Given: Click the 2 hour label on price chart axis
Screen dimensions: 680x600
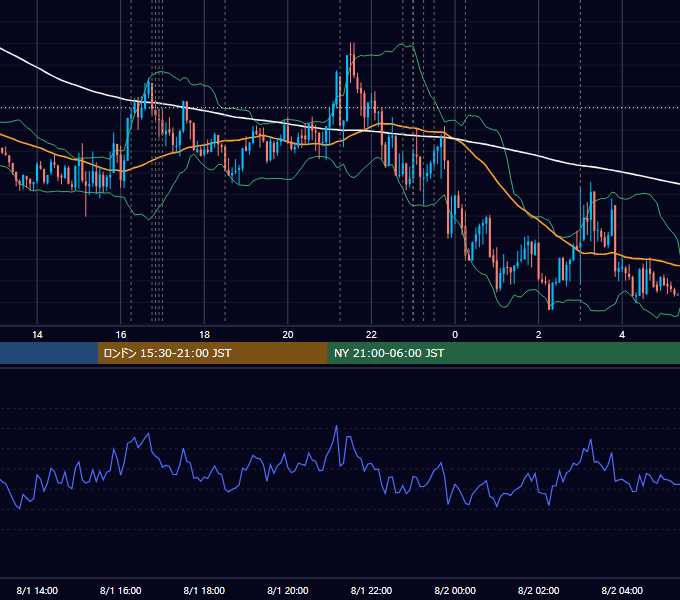Looking at the screenshot, I should 539,335.
